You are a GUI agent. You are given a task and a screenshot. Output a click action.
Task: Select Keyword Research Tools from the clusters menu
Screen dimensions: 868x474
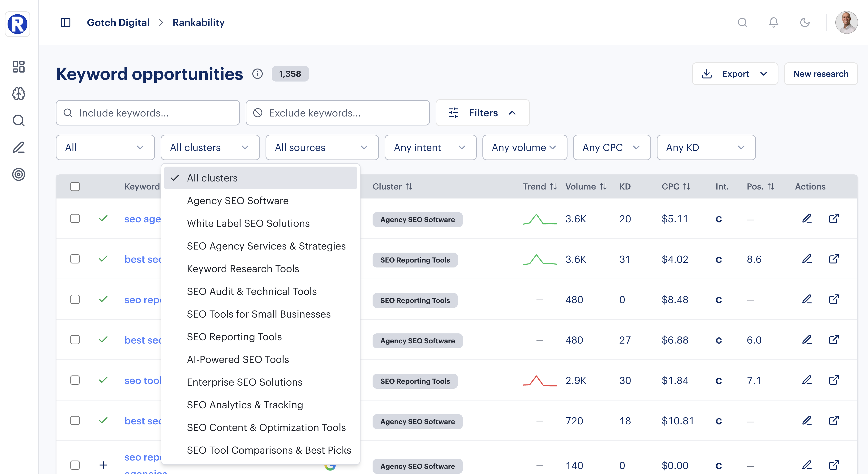[243, 269]
